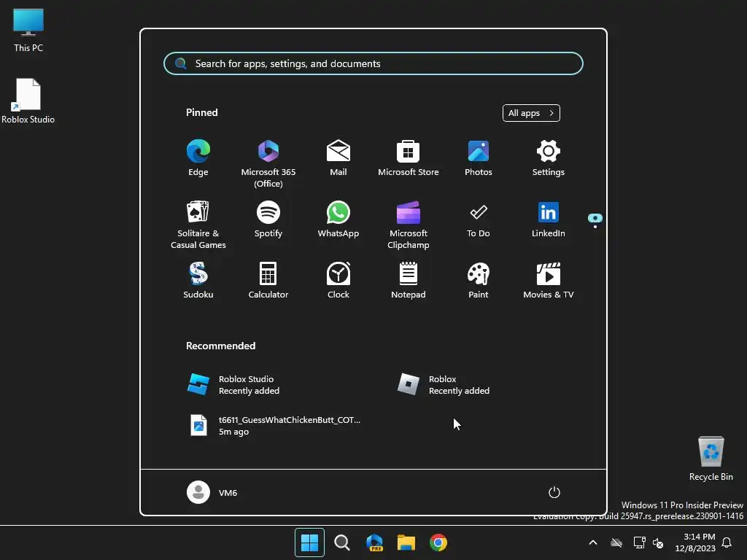Focus the Start menu search box

(373, 63)
